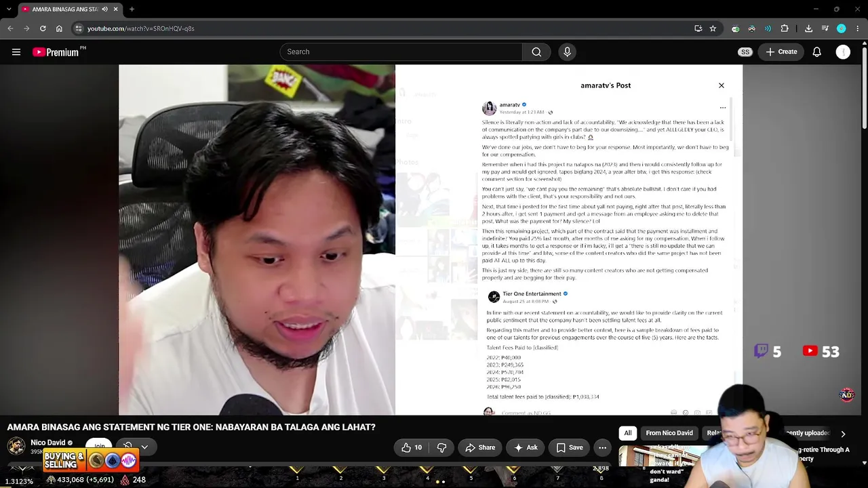
Task: Open the Chrome three-dot menu
Action: click(858, 28)
